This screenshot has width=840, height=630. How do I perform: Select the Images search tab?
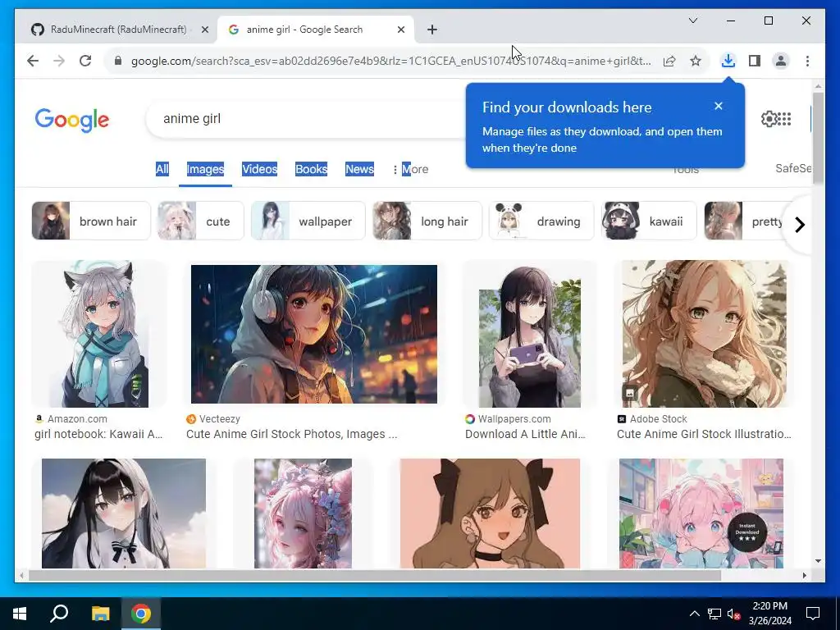pyautogui.click(x=205, y=169)
